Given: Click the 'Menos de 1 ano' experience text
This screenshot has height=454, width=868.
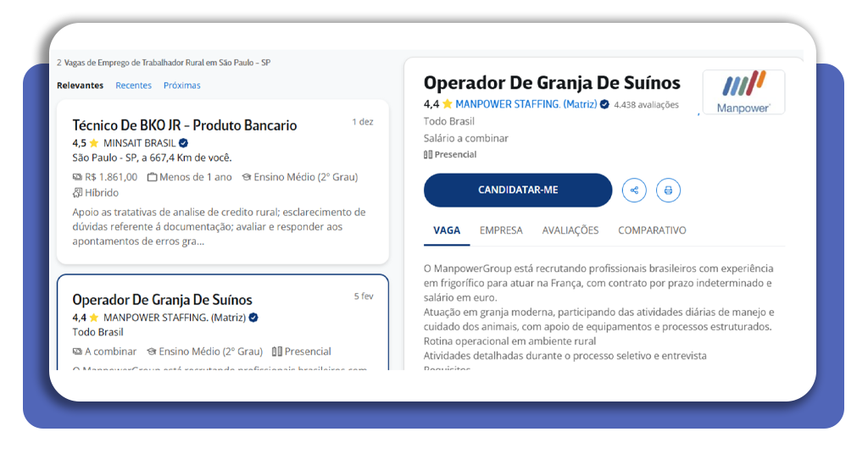Looking at the screenshot, I should (196, 177).
